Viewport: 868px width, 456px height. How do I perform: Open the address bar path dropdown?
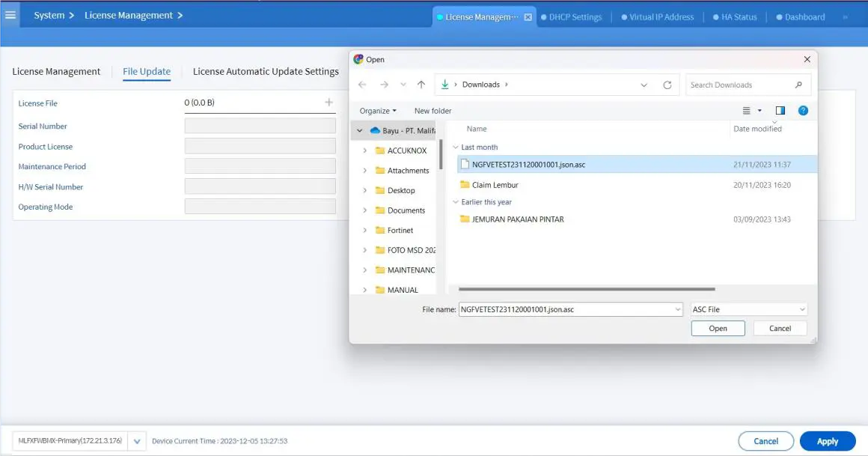click(644, 85)
